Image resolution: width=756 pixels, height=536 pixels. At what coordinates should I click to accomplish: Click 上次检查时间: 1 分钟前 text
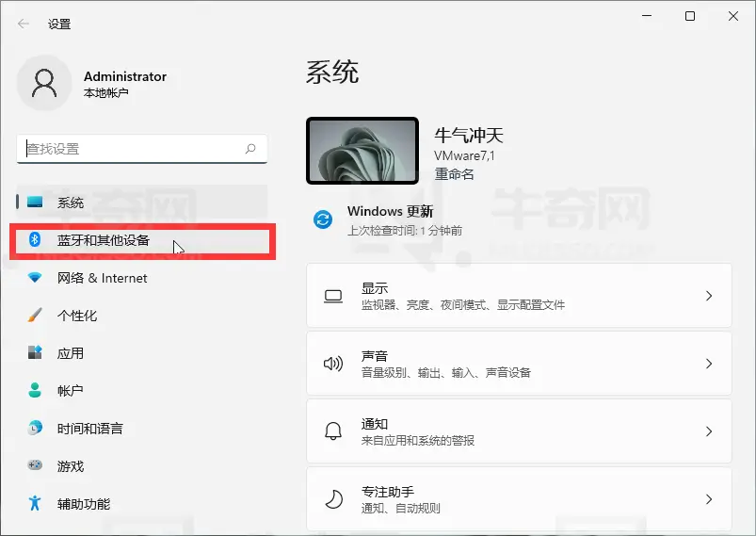tap(405, 231)
